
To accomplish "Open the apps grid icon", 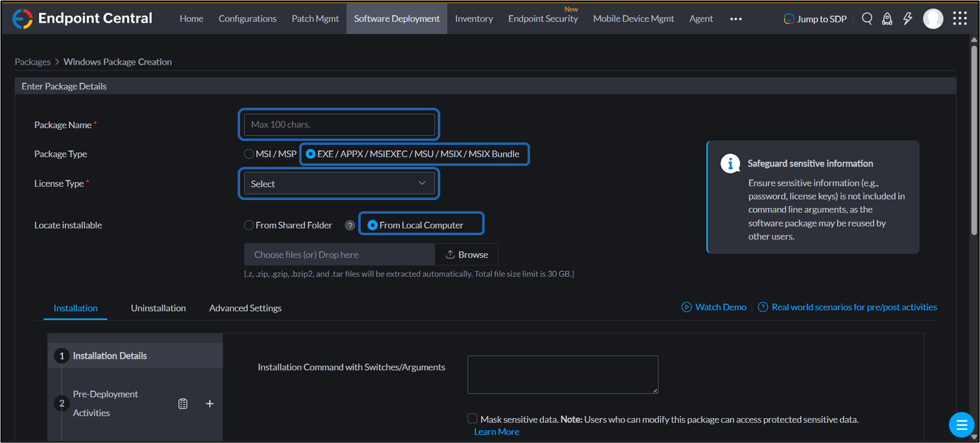I will pos(960,19).
